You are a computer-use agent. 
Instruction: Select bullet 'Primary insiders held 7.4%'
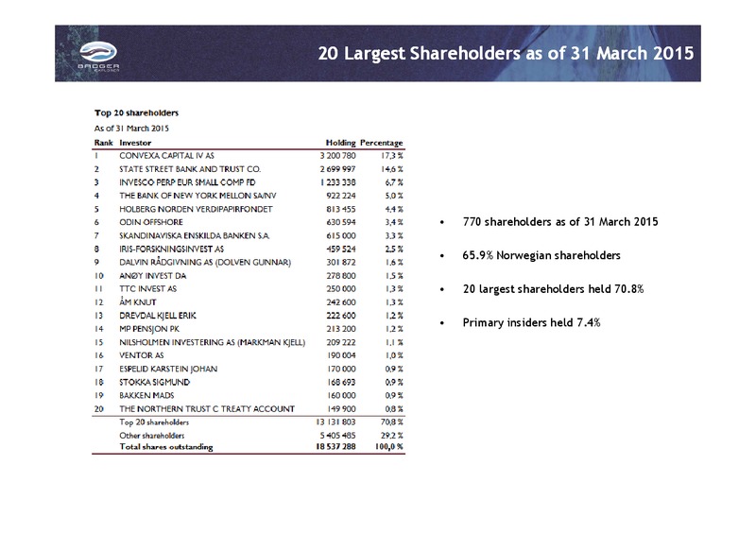[x=531, y=322]
